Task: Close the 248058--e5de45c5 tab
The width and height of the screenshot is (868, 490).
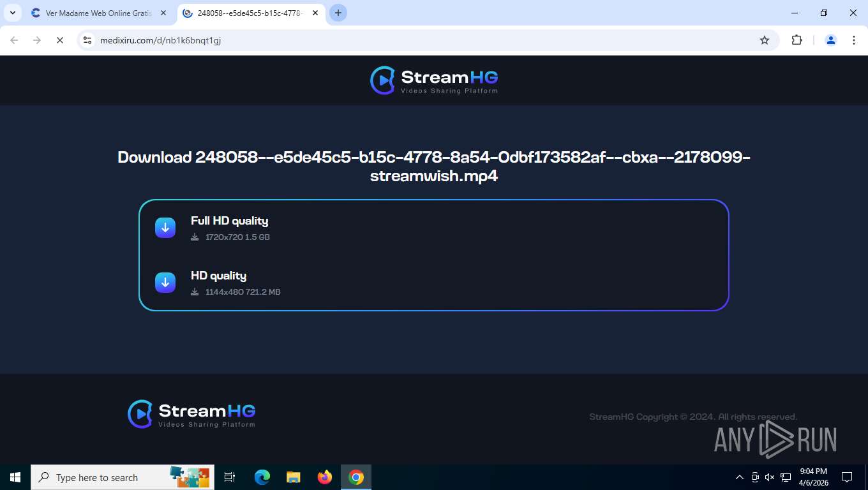Action: tap(315, 13)
